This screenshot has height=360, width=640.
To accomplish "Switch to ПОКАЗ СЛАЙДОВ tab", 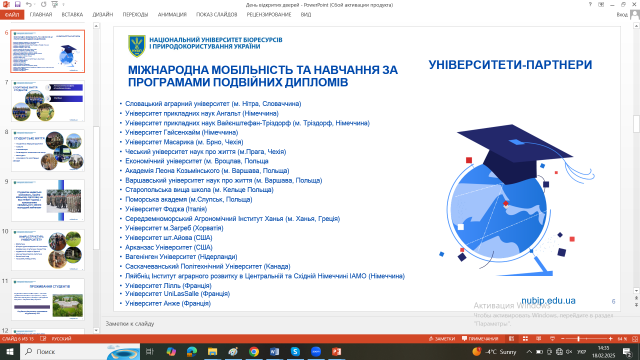I will pyautogui.click(x=216, y=15).
